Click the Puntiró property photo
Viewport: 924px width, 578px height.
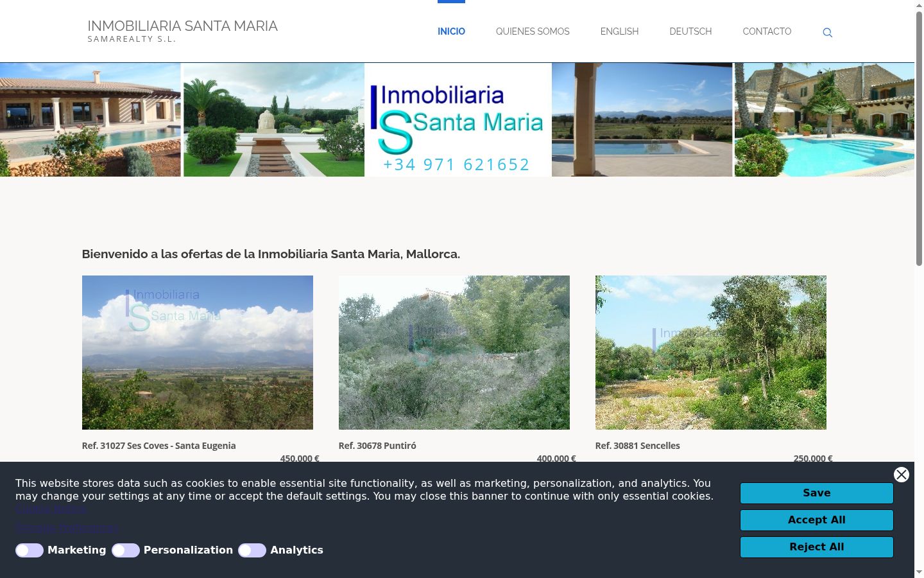[x=454, y=353]
